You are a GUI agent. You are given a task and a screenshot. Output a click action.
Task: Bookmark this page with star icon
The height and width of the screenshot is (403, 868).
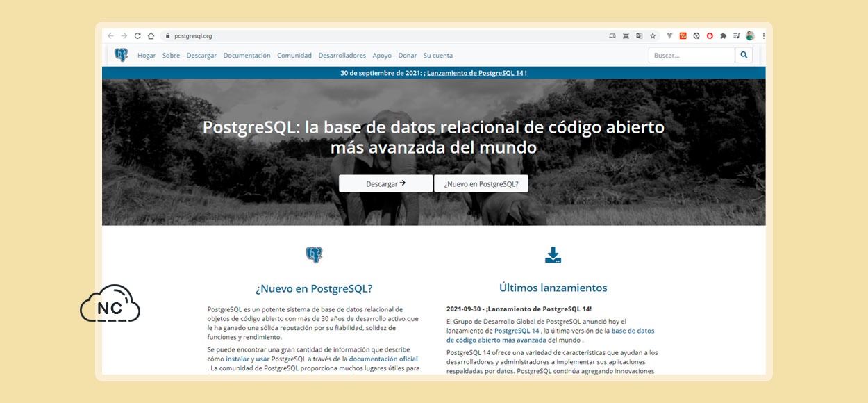click(x=653, y=35)
